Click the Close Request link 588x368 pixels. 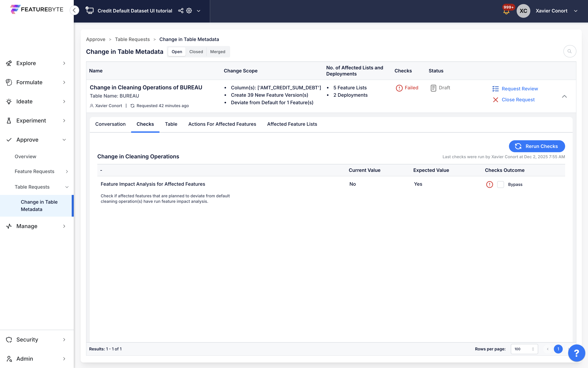coord(518,100)
